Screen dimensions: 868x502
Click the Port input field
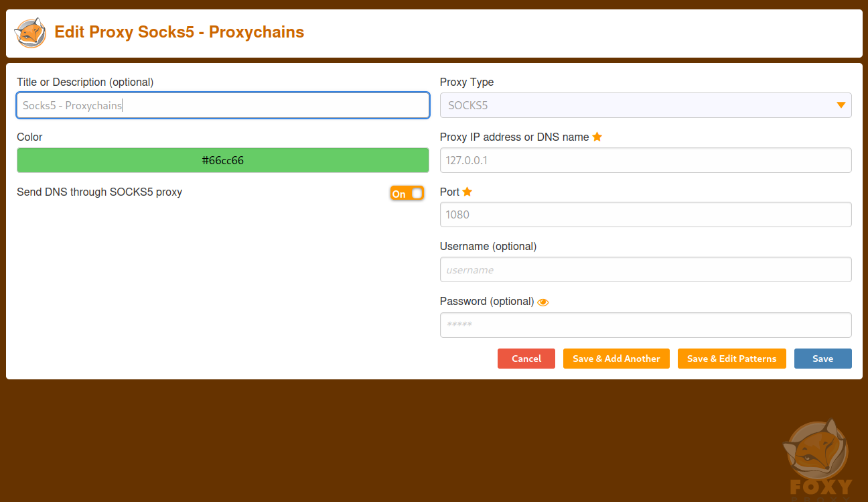pyautogui.click(x=645, y=214)
